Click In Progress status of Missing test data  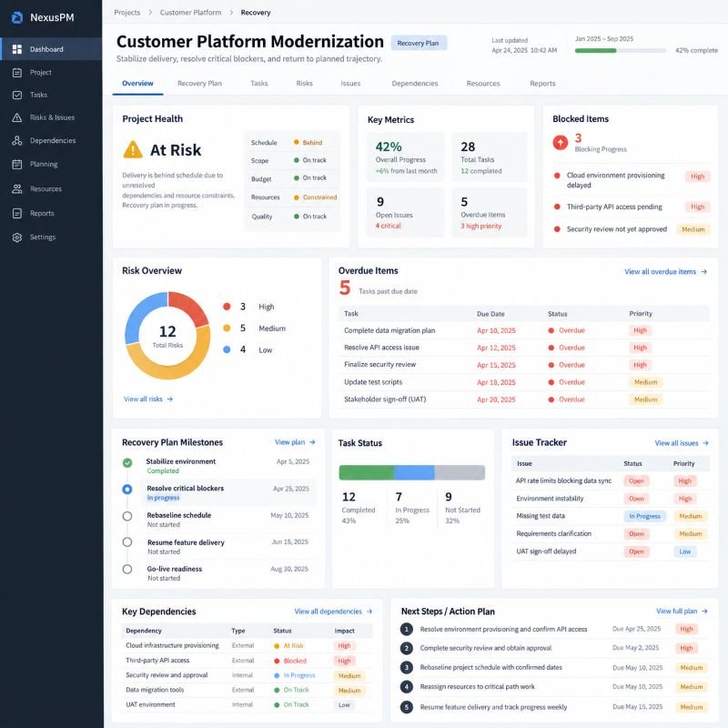pyautogui.click(x=644, y=516)
